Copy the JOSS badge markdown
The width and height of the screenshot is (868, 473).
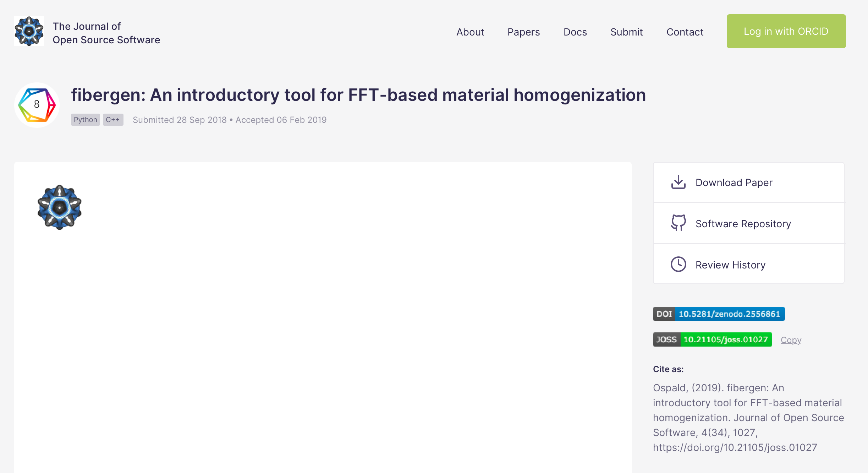point(791,340)
